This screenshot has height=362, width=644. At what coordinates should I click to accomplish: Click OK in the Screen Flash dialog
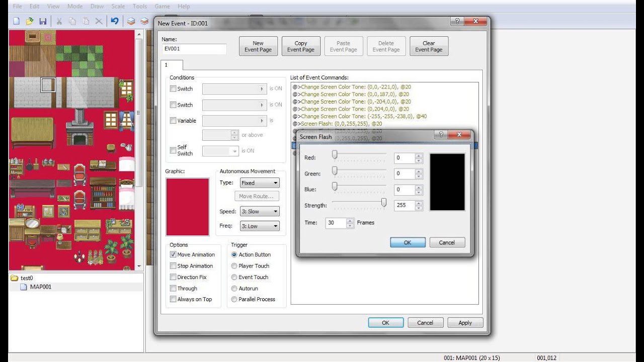coord(408,242)
